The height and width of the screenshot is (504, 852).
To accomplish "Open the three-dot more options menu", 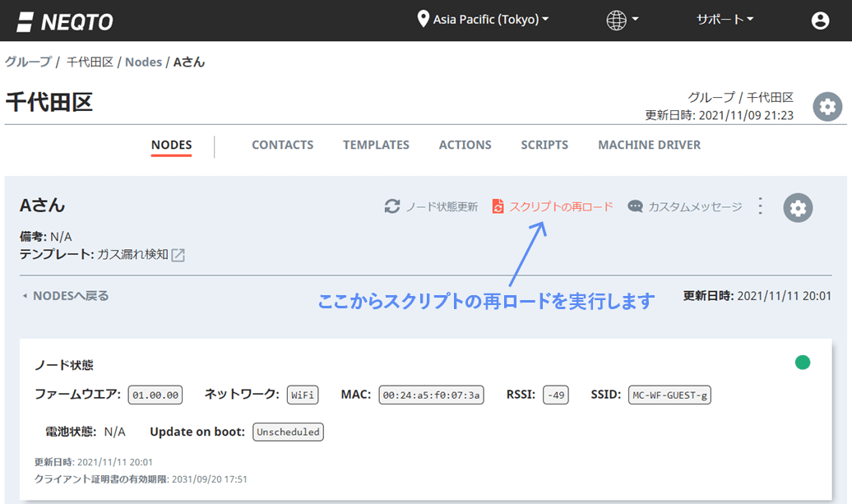I will 760,206.
